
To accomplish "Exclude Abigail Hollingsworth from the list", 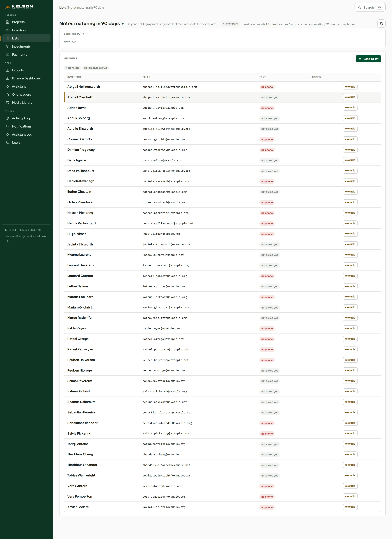I will coord(350,87).
